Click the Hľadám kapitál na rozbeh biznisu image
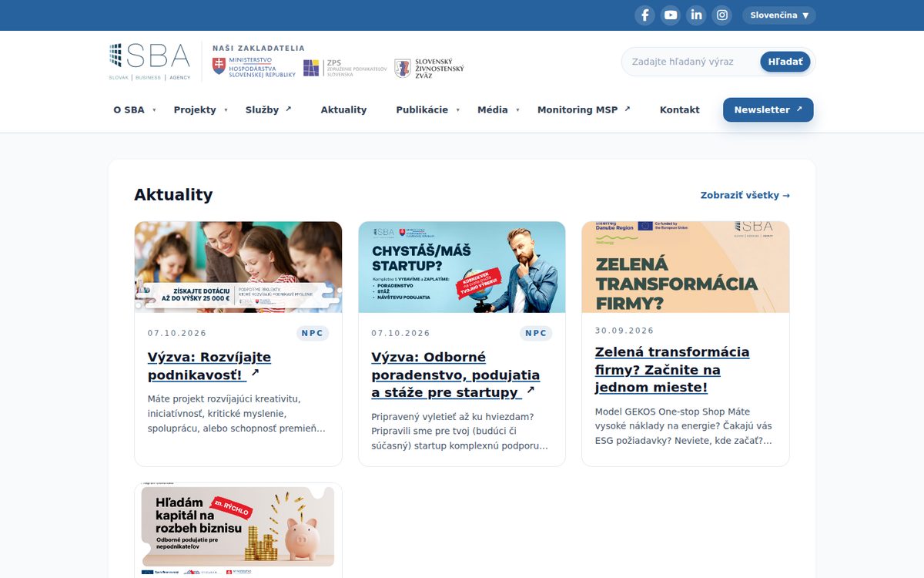The image size is (924, 578). pyautogui.click(x=238, y=530)
